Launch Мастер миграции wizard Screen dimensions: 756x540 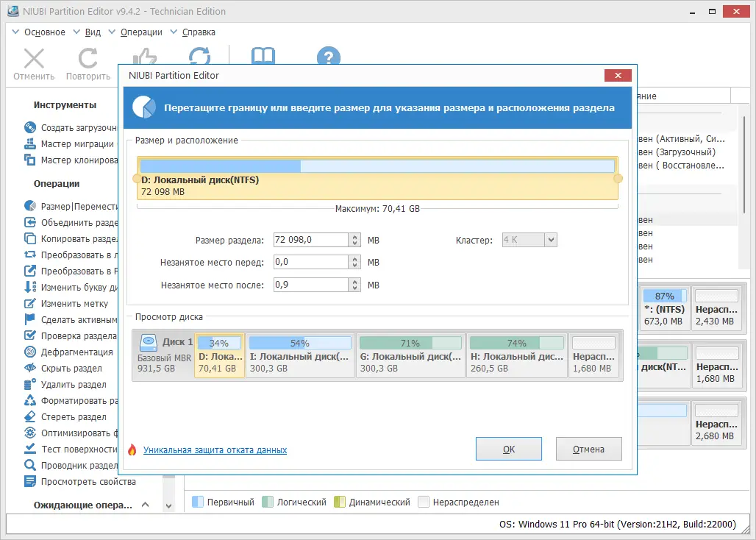(x=71, y=143)
